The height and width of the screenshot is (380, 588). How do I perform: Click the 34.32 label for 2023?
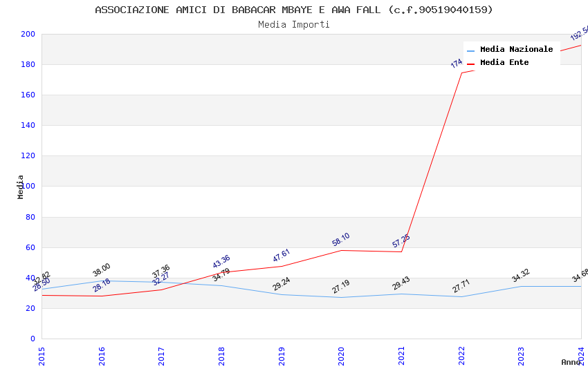520,276
